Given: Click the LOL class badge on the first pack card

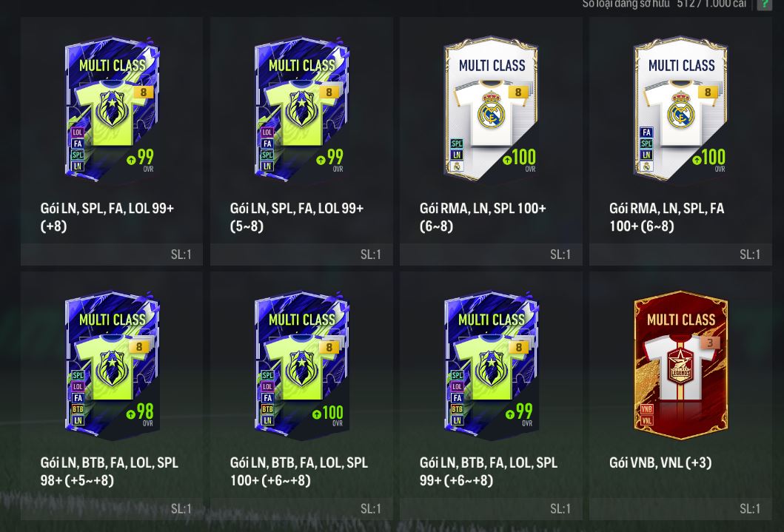Looking at the screenshot, I should tap(77, 132).
